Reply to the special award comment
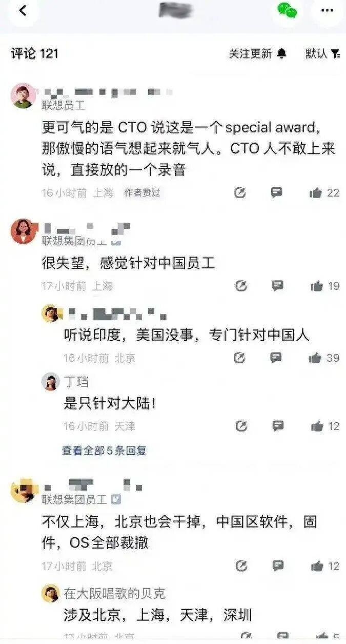346x644 pixels. (277, 193)
